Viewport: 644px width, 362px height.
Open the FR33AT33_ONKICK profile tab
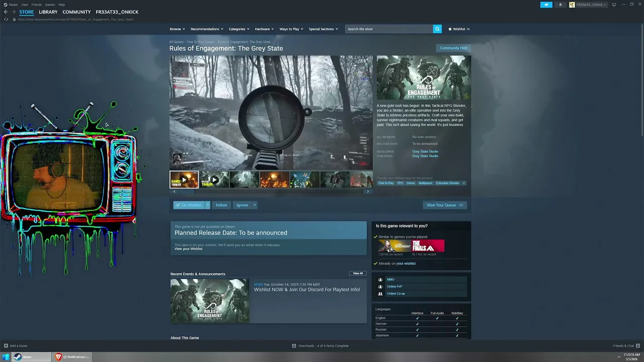[x=117, y=12]
